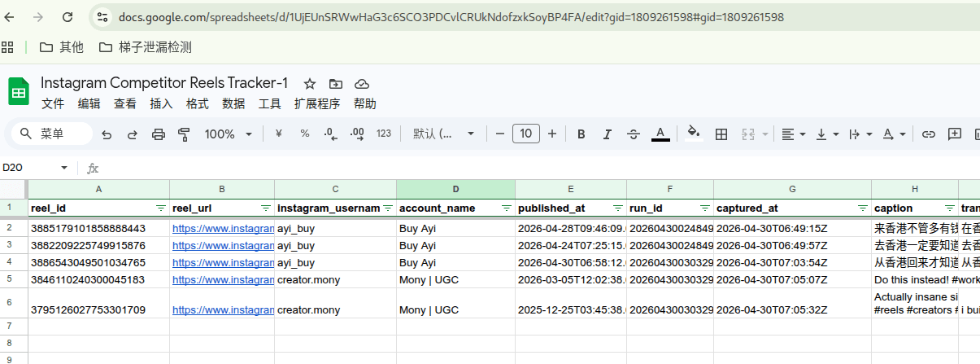
Task: Click the name box showing D20
Action: 29,168
